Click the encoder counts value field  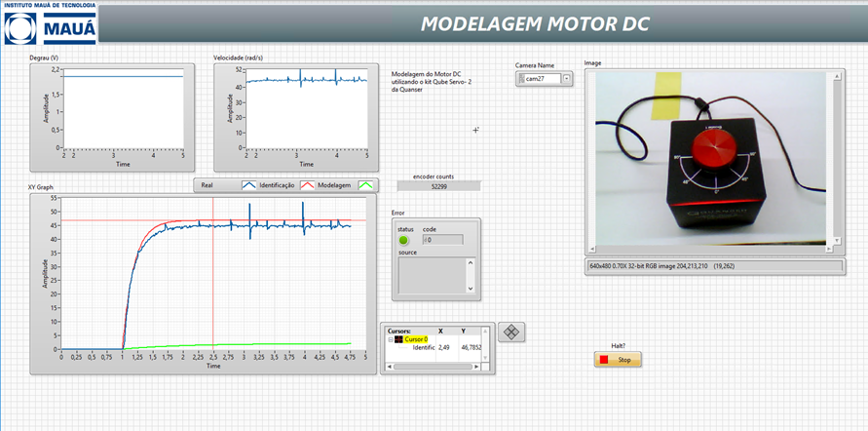[438, 185]
